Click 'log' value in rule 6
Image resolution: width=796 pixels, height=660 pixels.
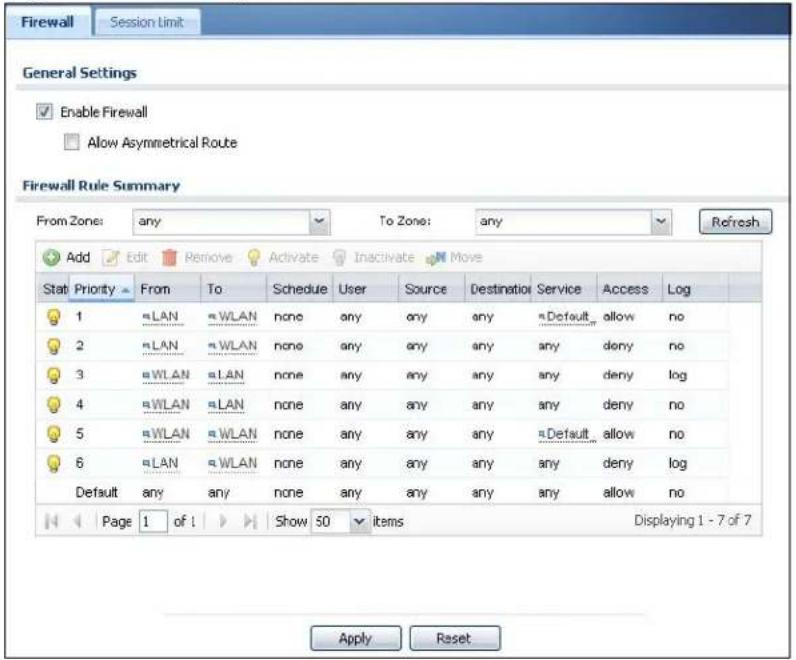pyautogui.click(x=678, y=464)
